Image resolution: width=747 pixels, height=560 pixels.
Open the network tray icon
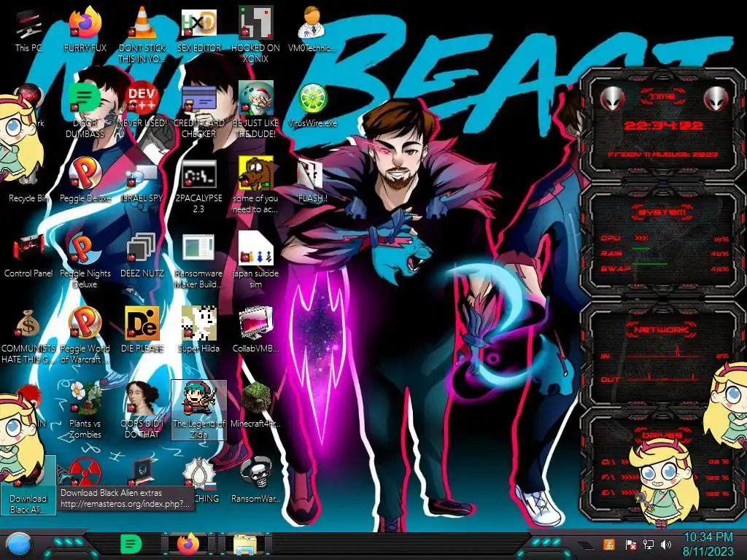pyautogui.click(x=649, y=544)
